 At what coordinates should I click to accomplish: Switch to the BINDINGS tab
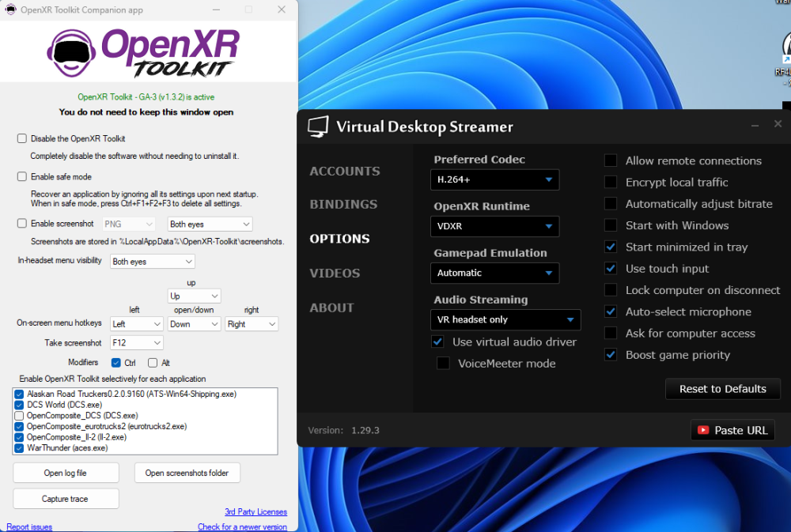[343, 204]
